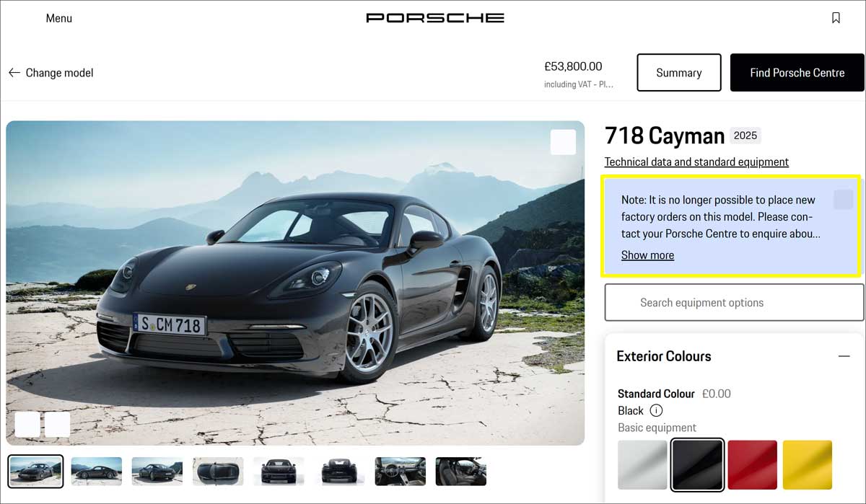Click the 718 Cayman heading

tap(665, 136)
